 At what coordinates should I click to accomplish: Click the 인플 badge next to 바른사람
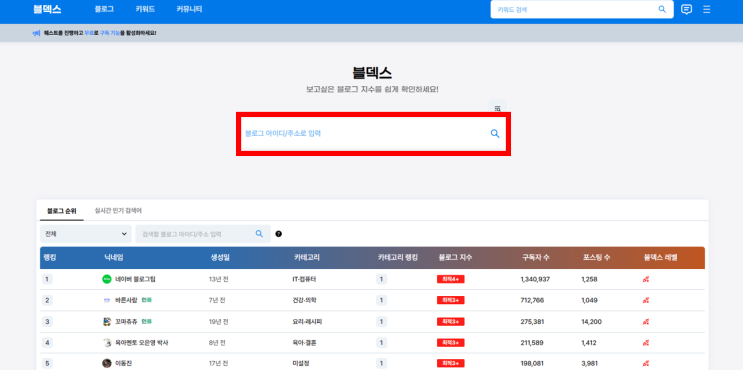[146, 300]
